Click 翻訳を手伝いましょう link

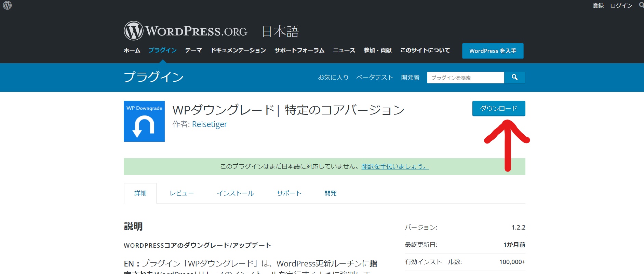pyautogui.click(x=395, y=166)
